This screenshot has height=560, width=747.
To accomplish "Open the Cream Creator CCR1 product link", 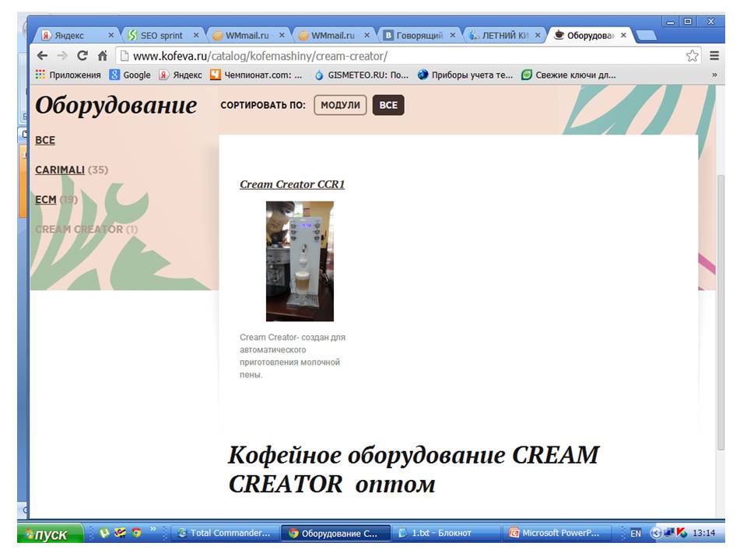I will pos(292,184).
